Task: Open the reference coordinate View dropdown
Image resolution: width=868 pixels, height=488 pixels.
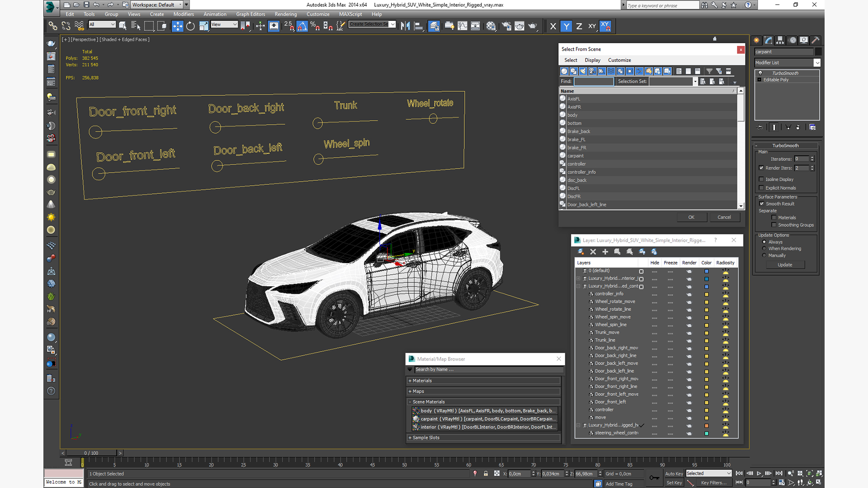Action: click(224, 24)
